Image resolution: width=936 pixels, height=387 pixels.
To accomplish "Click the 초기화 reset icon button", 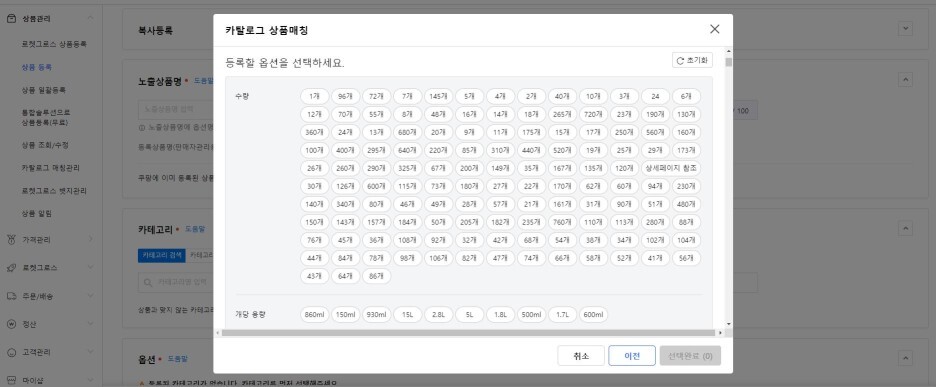I will click(692, 60).
